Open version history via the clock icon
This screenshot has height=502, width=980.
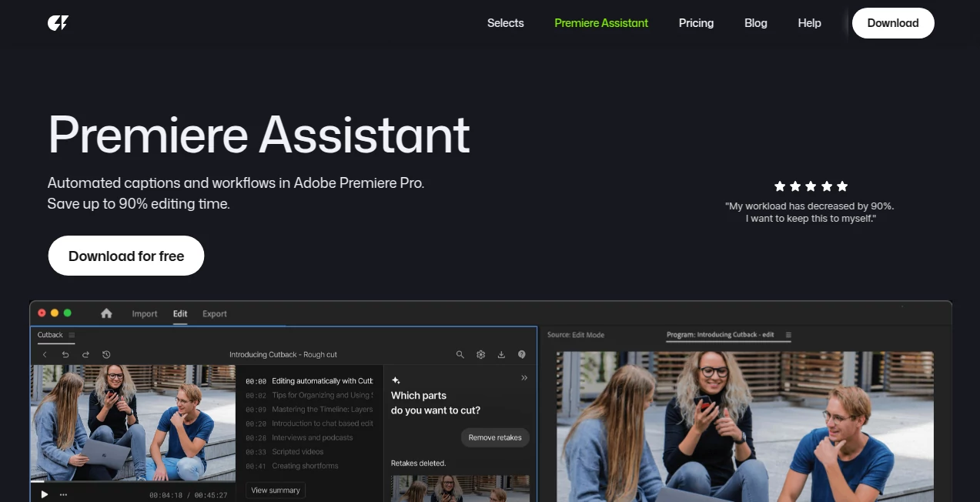tap(106, 354)
